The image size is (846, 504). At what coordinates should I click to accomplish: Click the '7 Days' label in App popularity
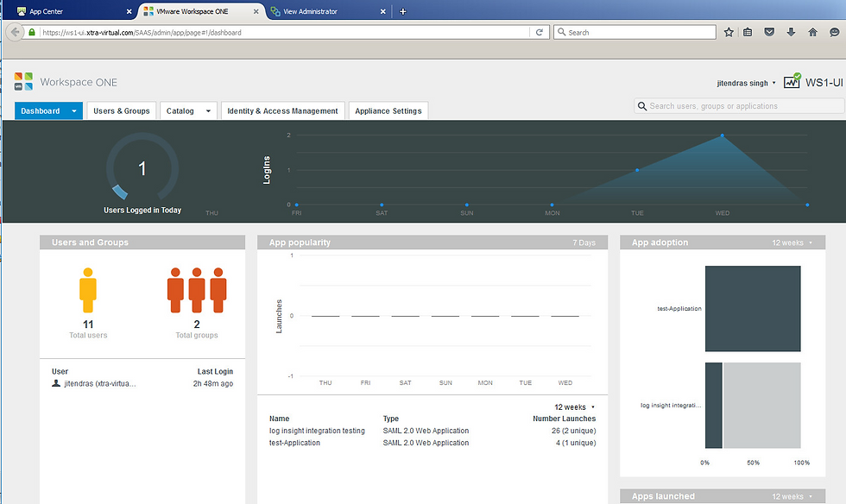pos(584,243)
